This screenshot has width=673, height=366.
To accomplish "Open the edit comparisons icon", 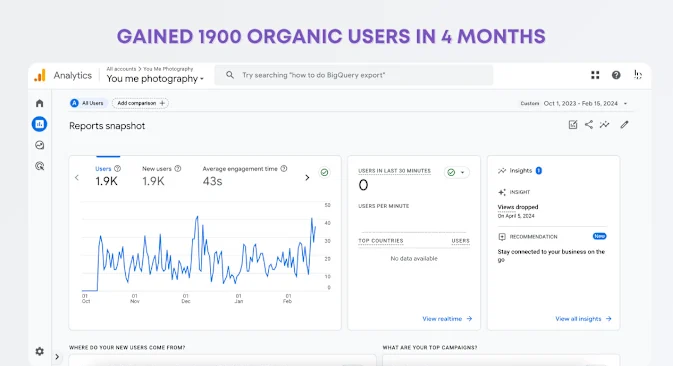I will [573, 125].
